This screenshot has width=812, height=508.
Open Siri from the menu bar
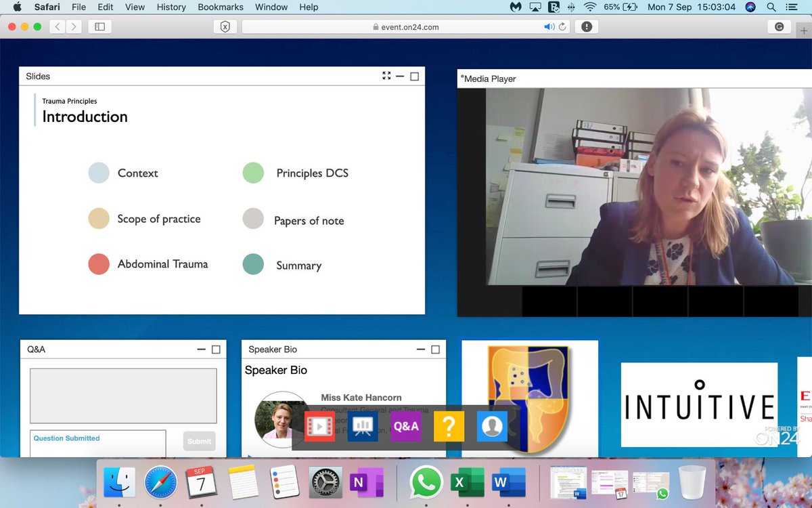point(750,7)
